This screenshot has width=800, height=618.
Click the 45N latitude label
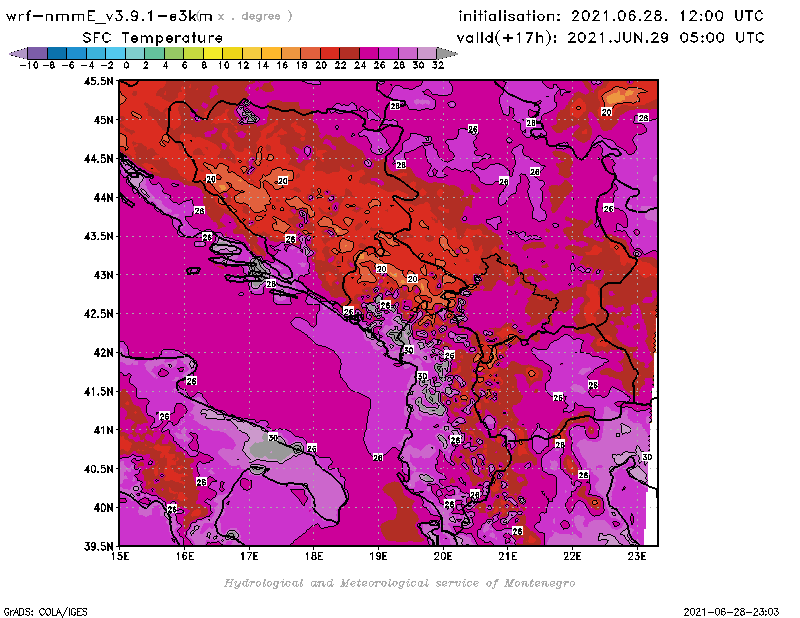pyautogui.click(x=104, y=120)
